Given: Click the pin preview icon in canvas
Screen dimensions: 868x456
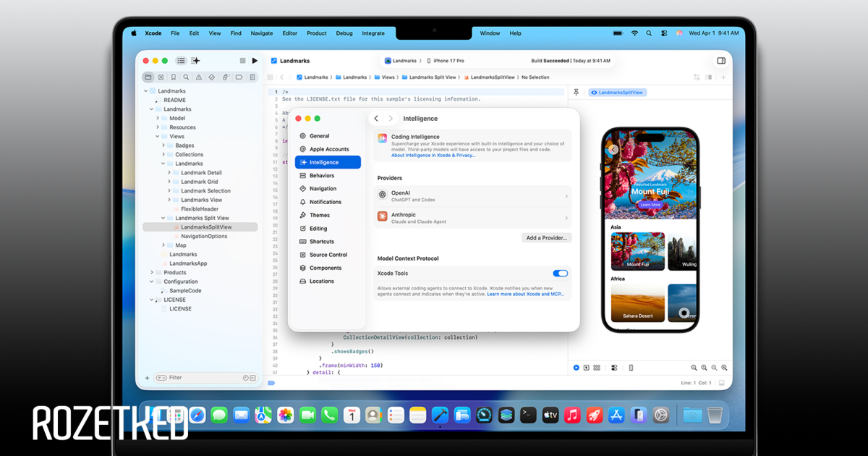Looking at the screenshot, I should pos(576,93).
